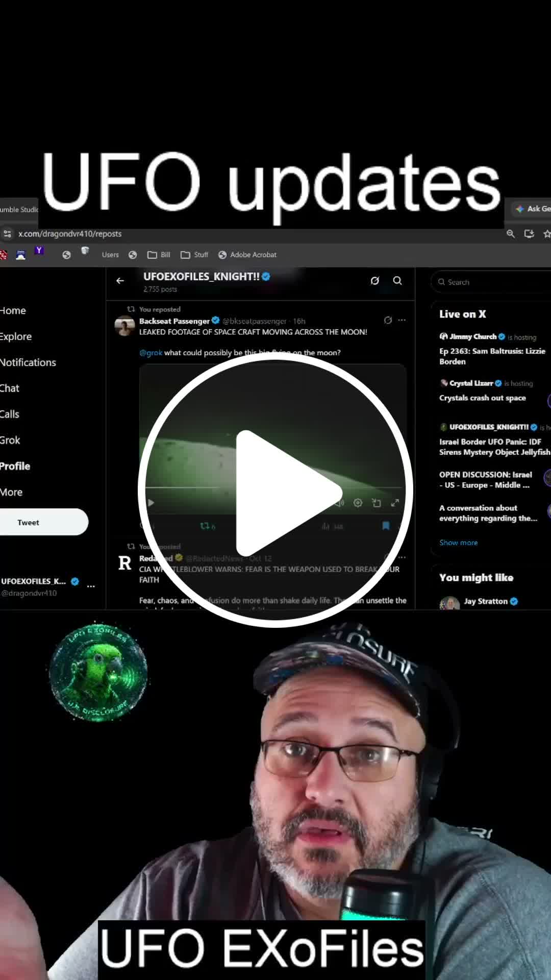The width and height of the screenshot is (551, 980).
Task: Open Backseat Passenger's profile avatar
Action: pyautogui.click(x=124, y=326)
